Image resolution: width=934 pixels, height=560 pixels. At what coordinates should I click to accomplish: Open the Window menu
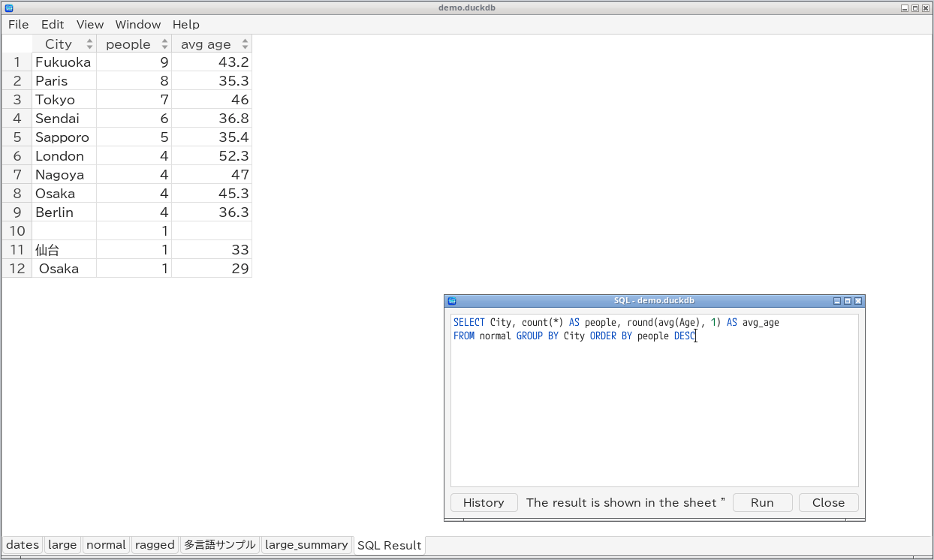(138, 25)
